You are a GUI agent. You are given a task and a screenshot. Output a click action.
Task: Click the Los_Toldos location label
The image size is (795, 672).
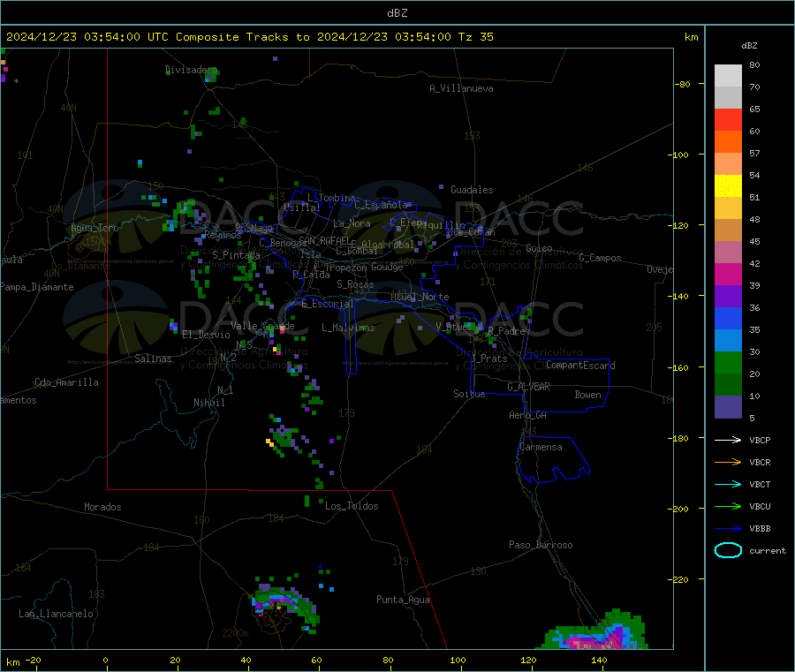[x=352, y=506]
